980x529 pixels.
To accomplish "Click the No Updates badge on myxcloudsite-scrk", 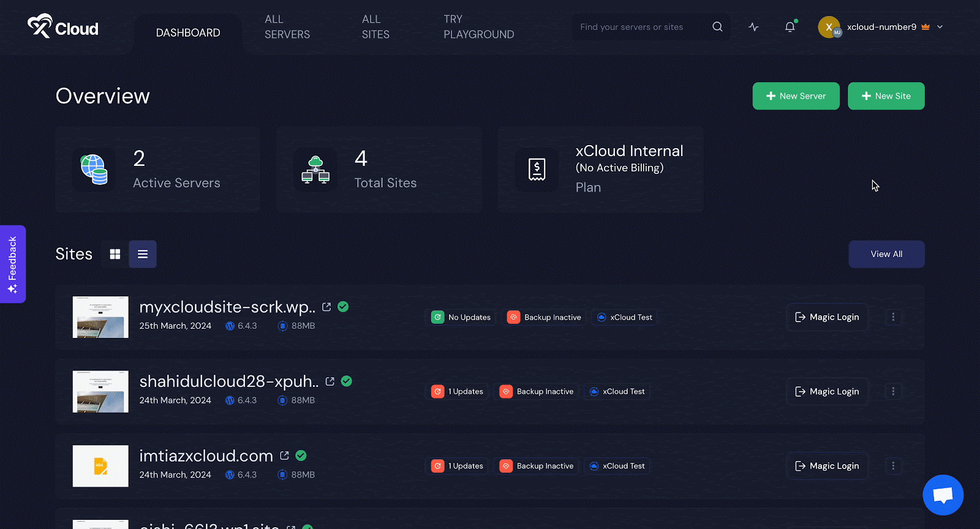I will pyautogui.click(x=461, y=317).
